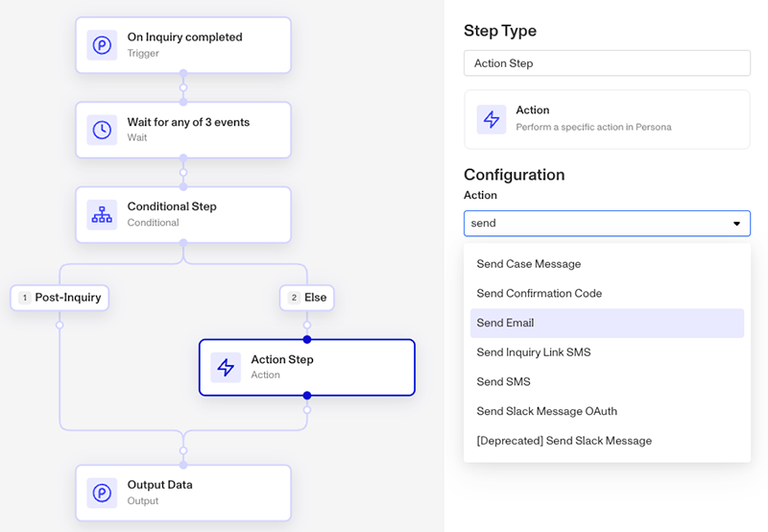Click the add-step connector below the Action Step
Image resolution: width=768 pixels, height=532 pixels.
point(306,409)
